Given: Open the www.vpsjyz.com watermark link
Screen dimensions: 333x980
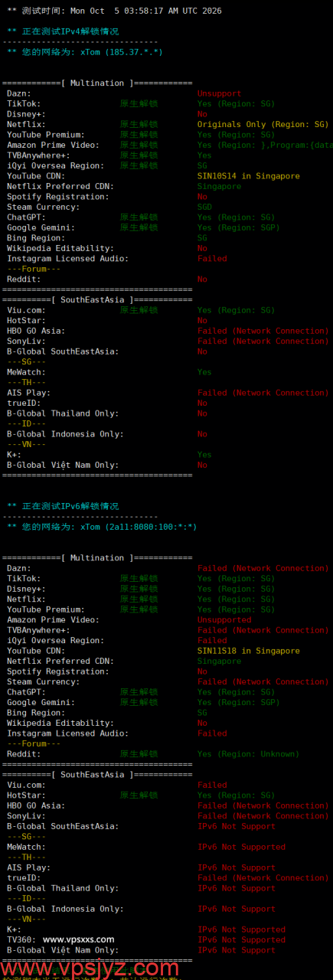Looking at the screenshot, I should pos(242,968).
